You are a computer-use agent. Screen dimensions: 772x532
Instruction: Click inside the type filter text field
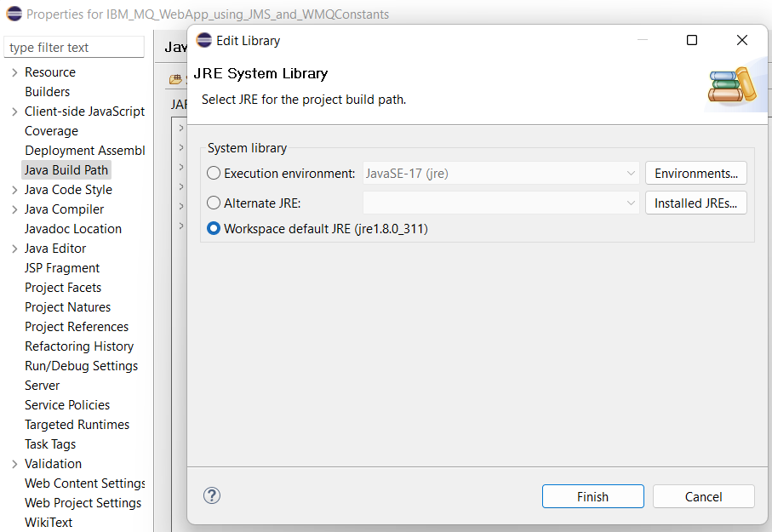(74, 47)
